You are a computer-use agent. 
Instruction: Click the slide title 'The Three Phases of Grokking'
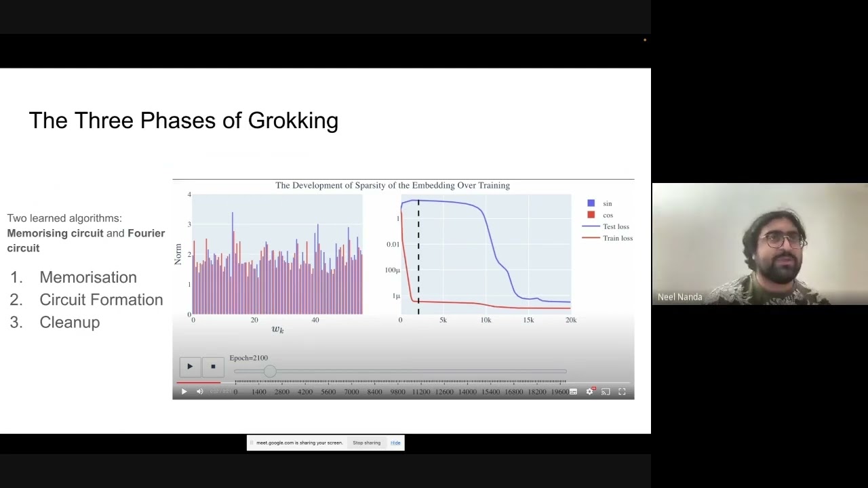pos(184,121)
